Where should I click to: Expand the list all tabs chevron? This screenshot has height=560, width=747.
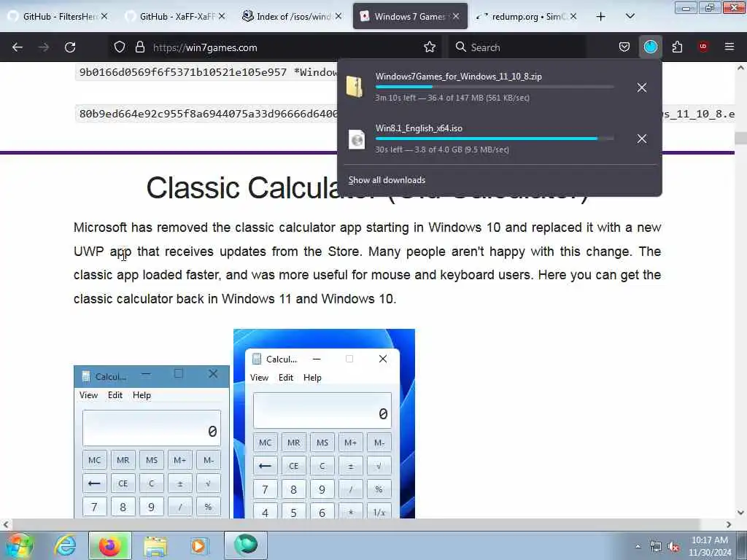tap(630, 17)
